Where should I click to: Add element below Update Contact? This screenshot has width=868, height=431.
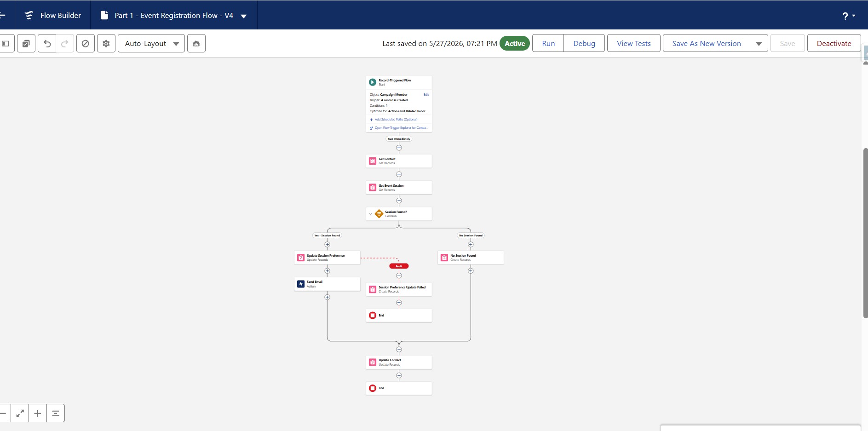(399, 376)
